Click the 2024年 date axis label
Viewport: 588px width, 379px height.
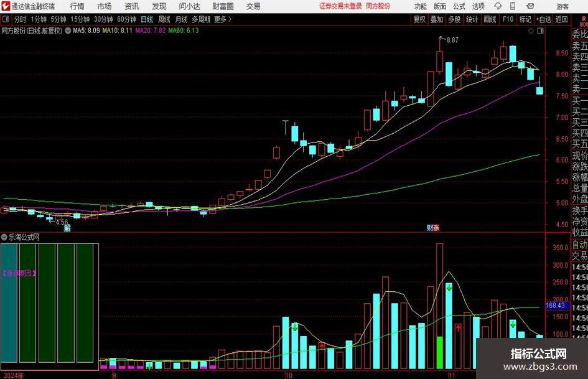pyautogui.click(x=14, y=375)
